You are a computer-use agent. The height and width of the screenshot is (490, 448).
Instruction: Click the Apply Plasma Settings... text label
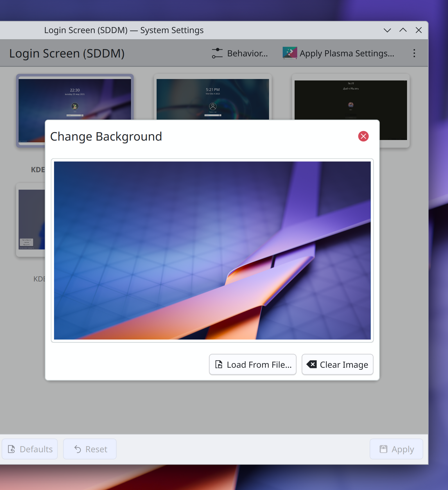(347, 53)
